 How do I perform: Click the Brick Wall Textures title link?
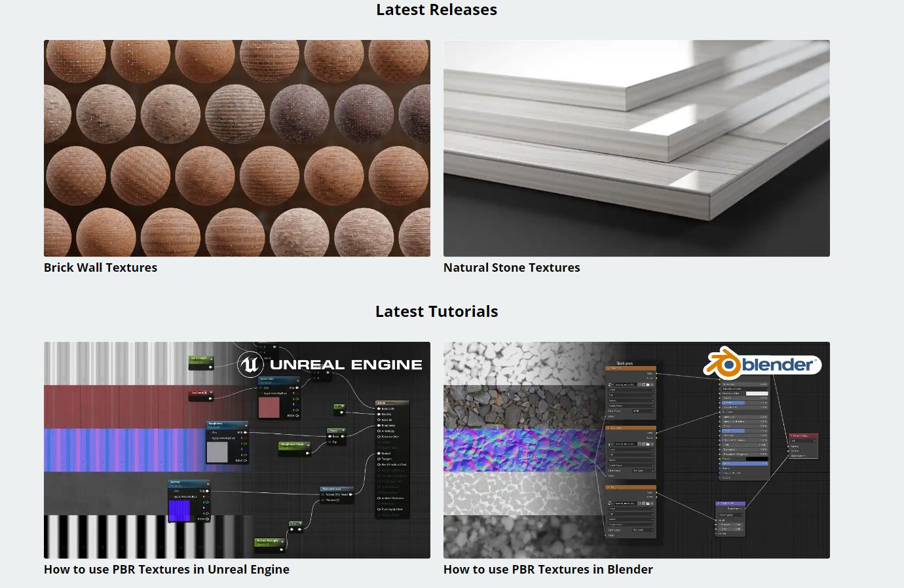click(100, 268)
